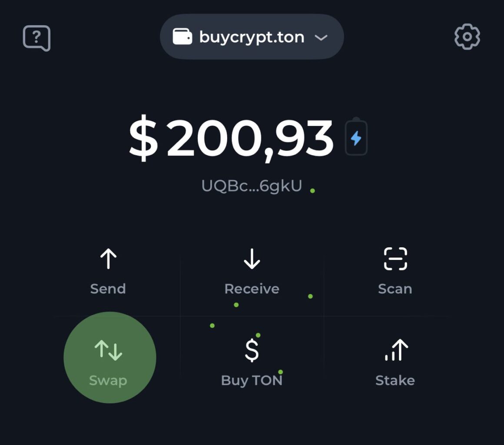The width and height of the screenshot is (504, 445).
Task: Click the Buy TON label
Action: [252, 380]
